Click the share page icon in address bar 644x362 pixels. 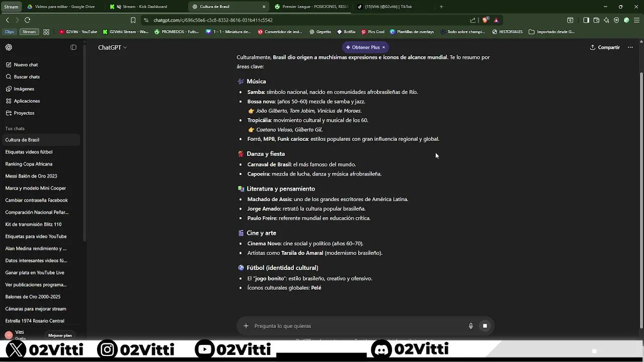click(473, 20)
